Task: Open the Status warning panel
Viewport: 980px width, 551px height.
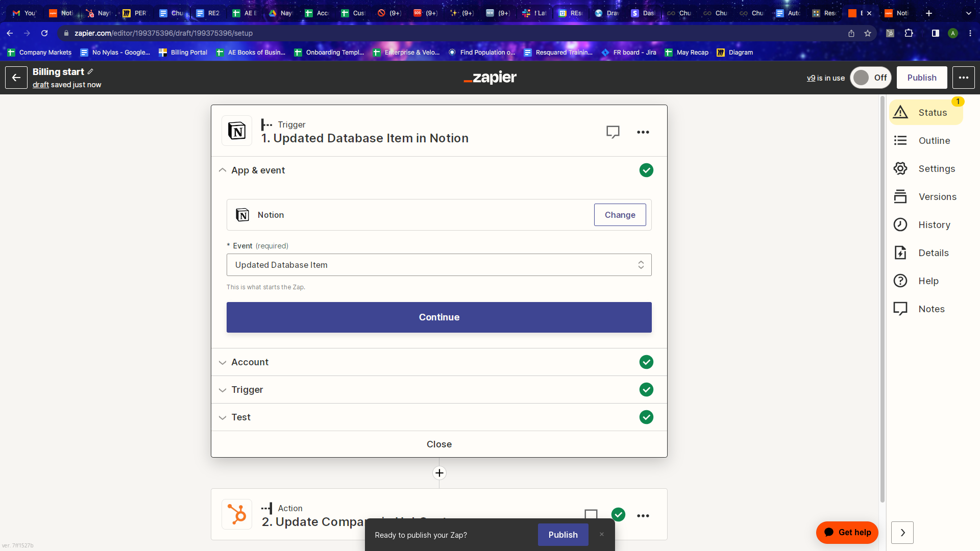Action: [x=925, y=113]
